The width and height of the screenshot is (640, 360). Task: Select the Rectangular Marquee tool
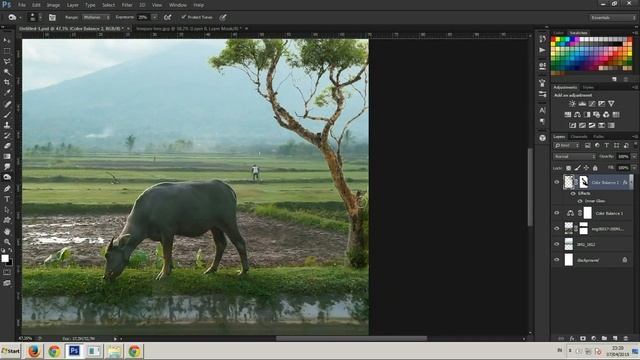7,51
